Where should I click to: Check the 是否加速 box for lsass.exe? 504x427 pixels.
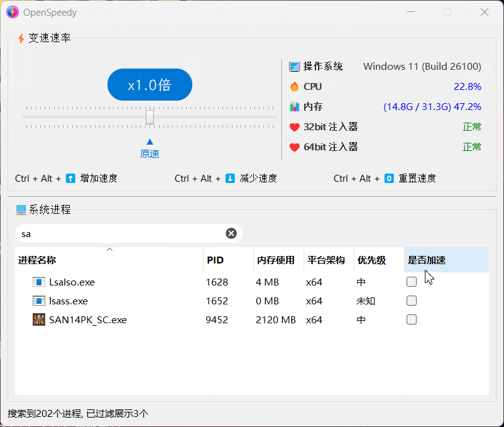tap(411, 301)
